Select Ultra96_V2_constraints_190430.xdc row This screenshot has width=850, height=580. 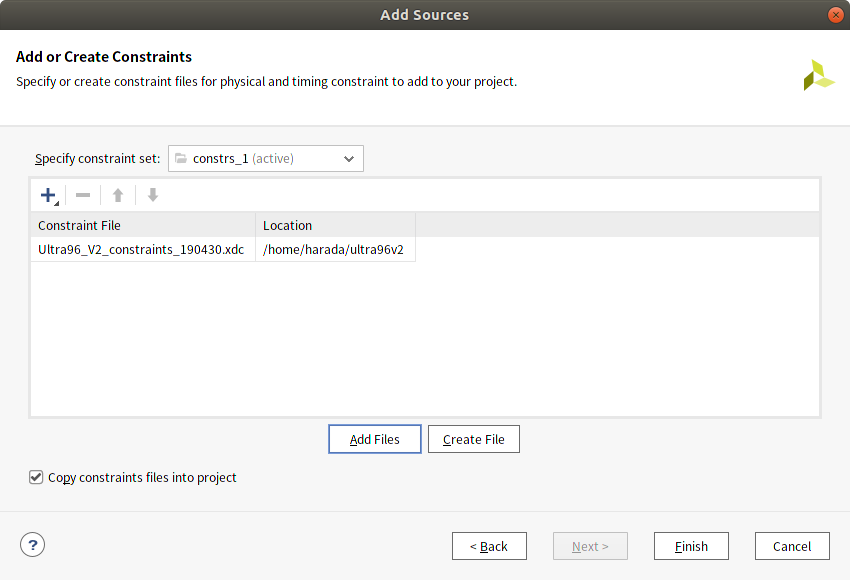coord(223,249)
